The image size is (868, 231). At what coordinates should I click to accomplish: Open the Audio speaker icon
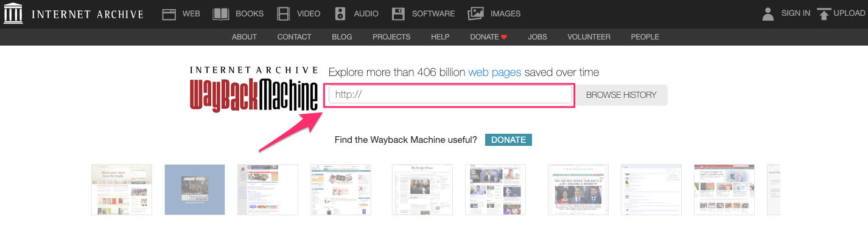[340, 13]
